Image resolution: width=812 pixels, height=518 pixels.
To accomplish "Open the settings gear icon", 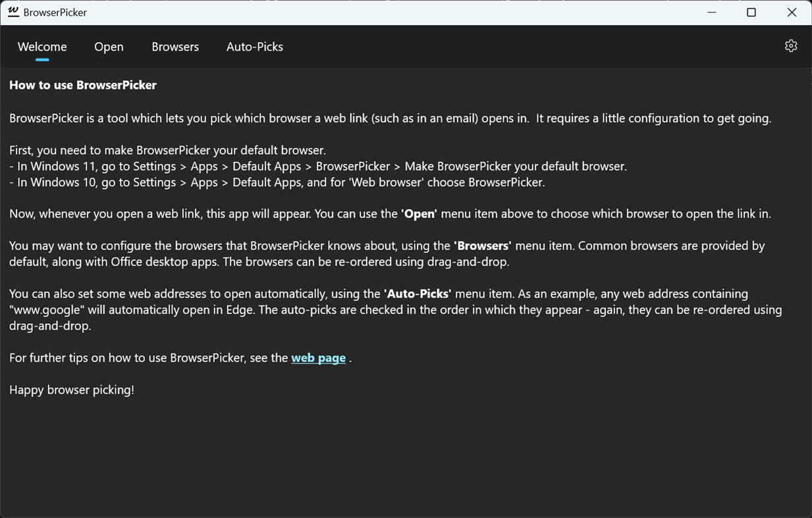I will (x=791, y=46).
